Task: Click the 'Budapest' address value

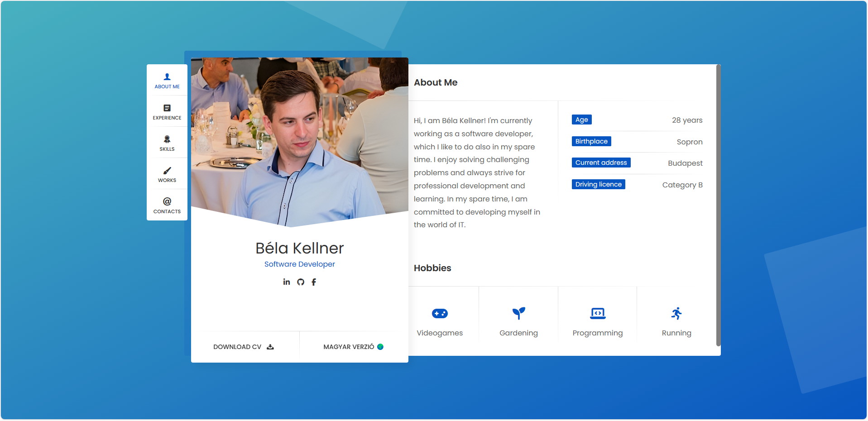Action: click(x=686, y=163)
